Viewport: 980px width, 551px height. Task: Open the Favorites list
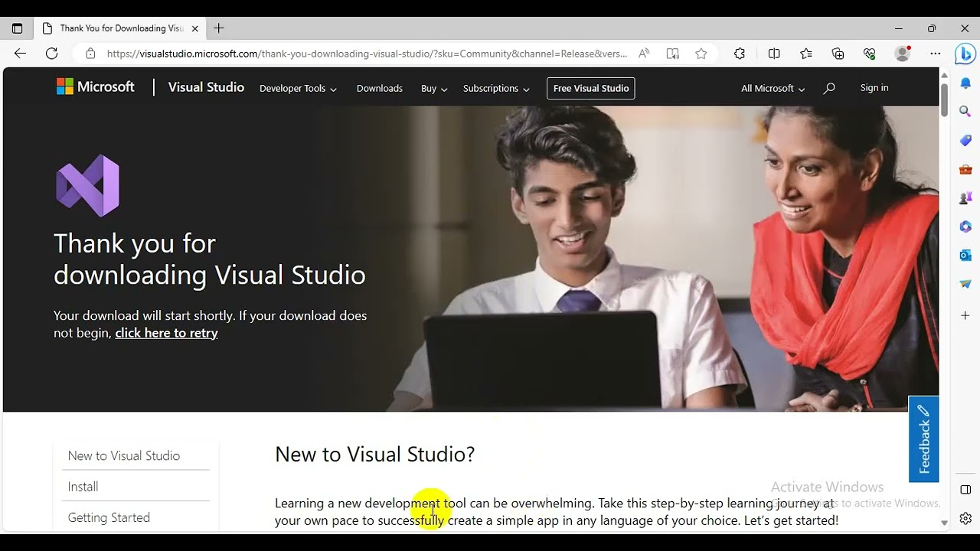click(806, 54)
